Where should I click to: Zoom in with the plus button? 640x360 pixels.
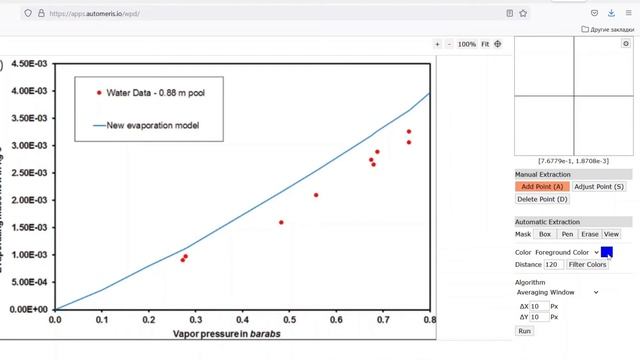(437, 44)
